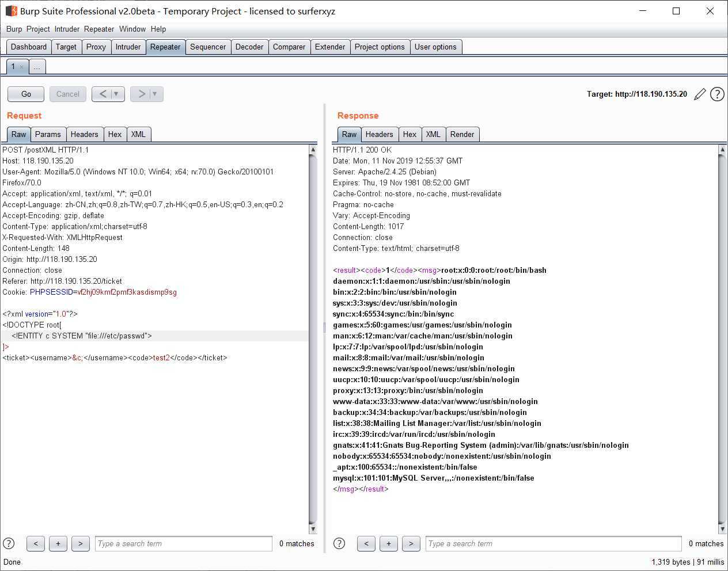728x571 pixels.
Task: Switch to the Extender tab
Action: point(330,47)
